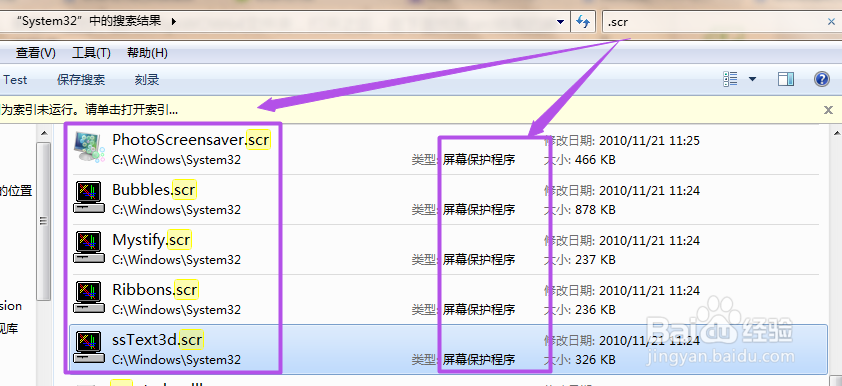The height and width of the screenshot is (386, 842).
Task: Expand the address bar history dropdown
Action: tap(561, 22)
